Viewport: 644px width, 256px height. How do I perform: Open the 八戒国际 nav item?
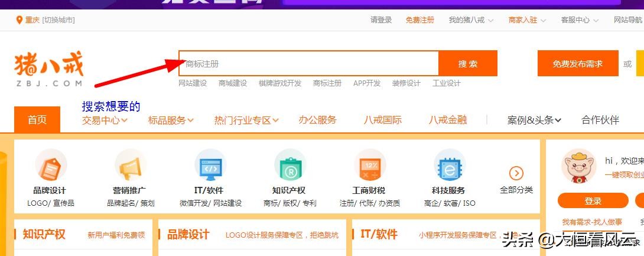click(382, 120)
